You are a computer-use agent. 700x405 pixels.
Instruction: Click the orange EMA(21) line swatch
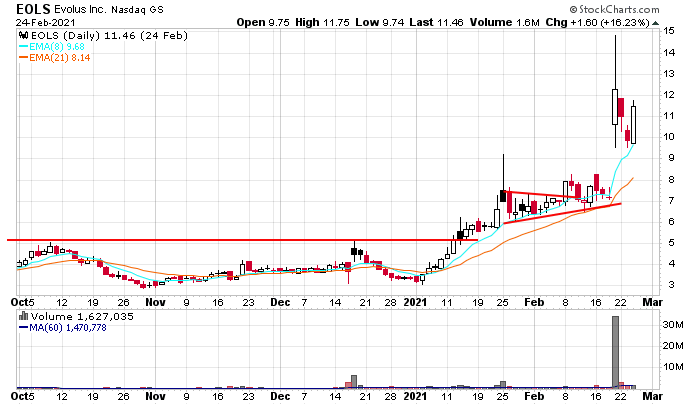(x=23, y=58)
